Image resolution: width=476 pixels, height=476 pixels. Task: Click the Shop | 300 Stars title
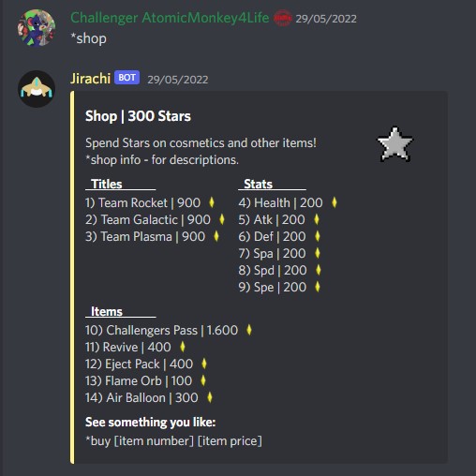pyautogui.click(x=138, y=116)
